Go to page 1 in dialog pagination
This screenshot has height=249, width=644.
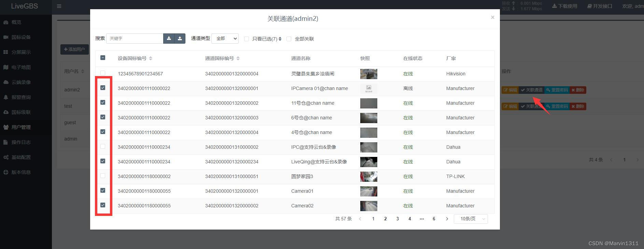click(x=373, y=219)
